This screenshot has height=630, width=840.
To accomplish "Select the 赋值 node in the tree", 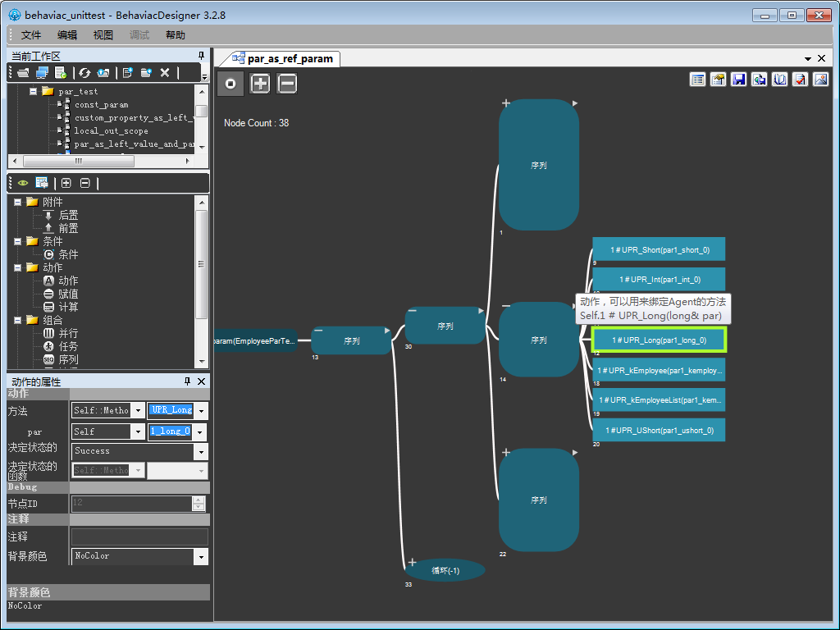I will click(68, 294).
